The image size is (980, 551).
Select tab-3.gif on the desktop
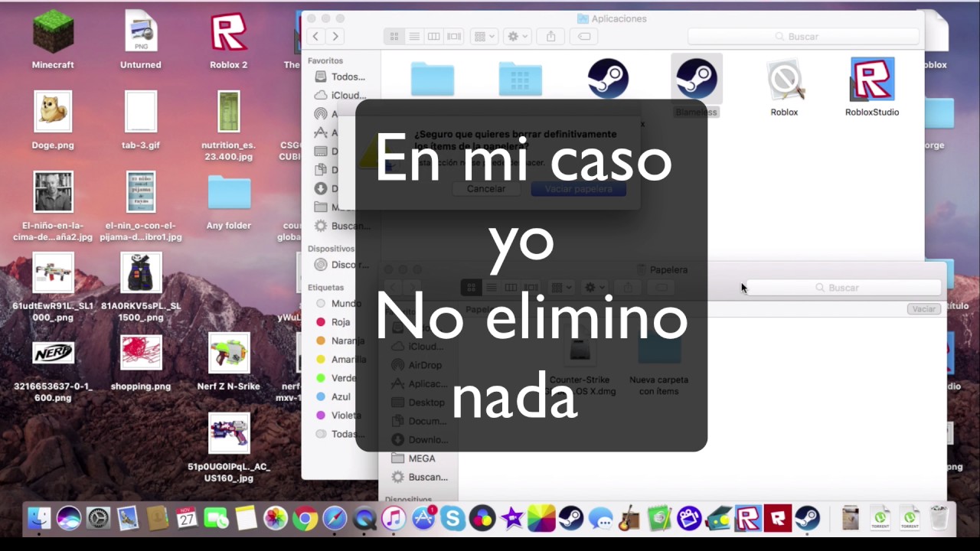pyautogui.click(x=141, y=120)
